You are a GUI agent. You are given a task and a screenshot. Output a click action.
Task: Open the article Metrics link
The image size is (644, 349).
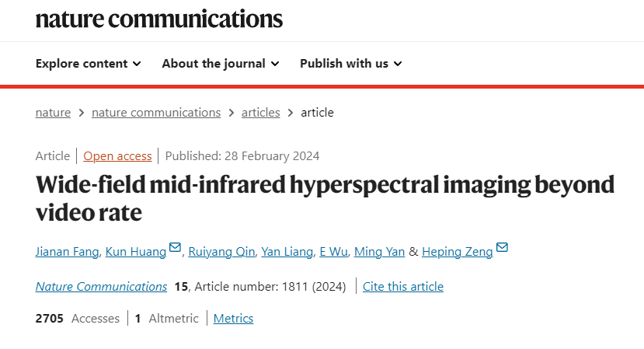(x=233, y=319)
